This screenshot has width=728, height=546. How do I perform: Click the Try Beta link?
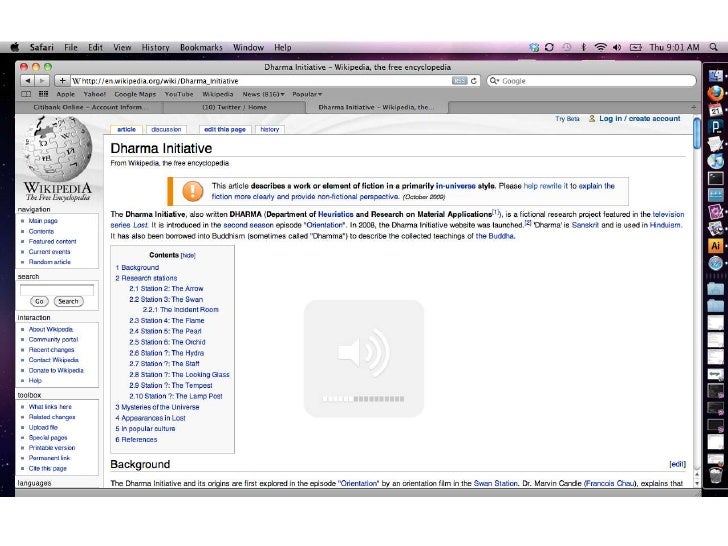pyautogui.click(x=567, y=119)
